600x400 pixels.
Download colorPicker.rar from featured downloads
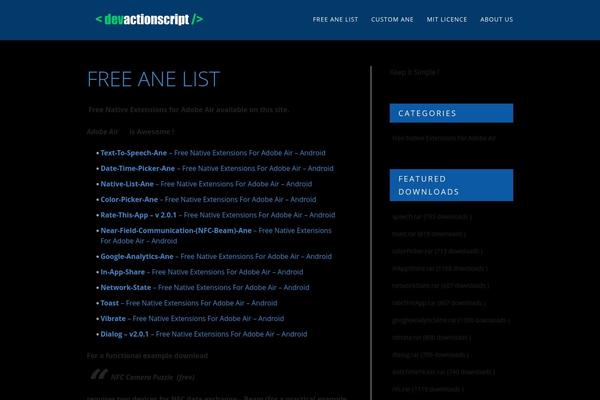(437, 251)
